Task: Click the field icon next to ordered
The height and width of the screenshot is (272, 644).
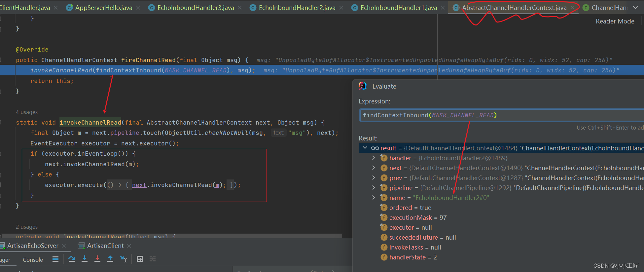Action: pyautogui.click(x=384, y=208)
